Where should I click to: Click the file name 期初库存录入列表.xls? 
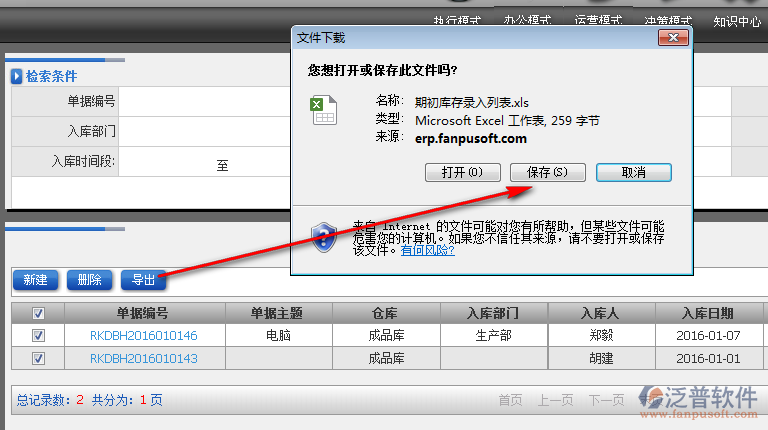[x=472, y=103]
